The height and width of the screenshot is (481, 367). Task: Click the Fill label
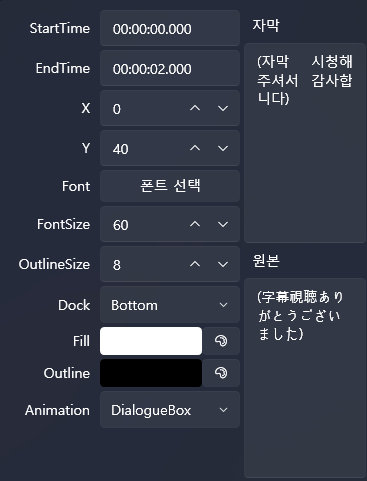[x=81, y=341]
